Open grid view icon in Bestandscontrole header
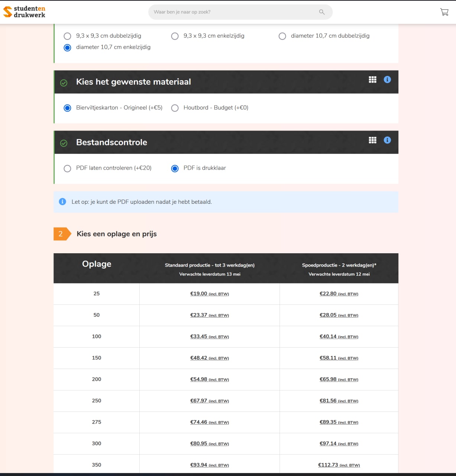The width and height of the screenshot is (456, 476). 372,140
